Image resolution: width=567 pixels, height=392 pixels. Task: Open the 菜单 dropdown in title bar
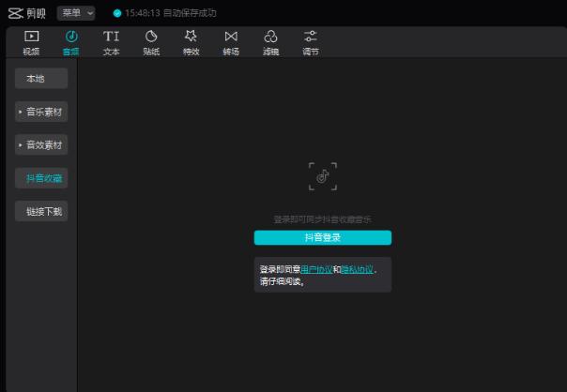click(77, 13)
